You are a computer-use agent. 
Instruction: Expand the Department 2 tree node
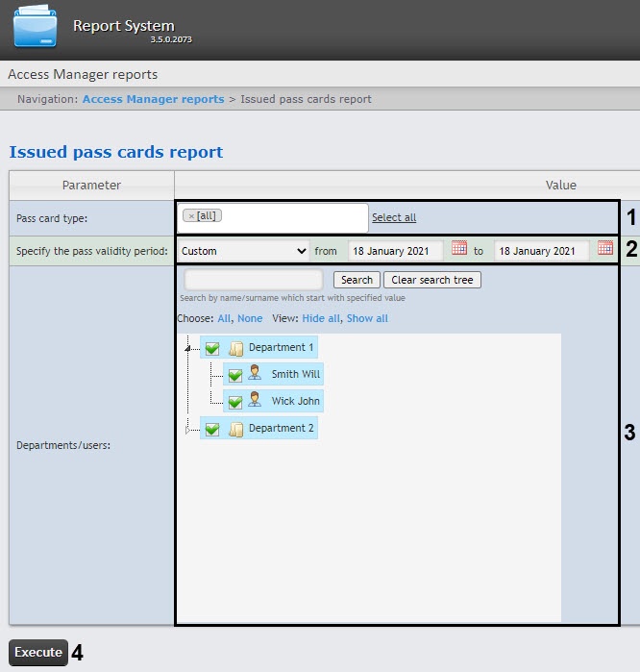(x=187, y=430)
